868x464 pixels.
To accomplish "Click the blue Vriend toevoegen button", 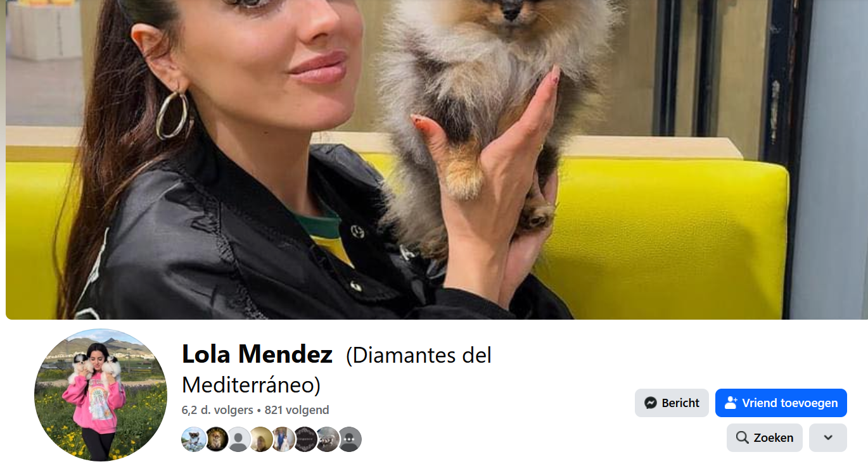I will click(781, 403).
